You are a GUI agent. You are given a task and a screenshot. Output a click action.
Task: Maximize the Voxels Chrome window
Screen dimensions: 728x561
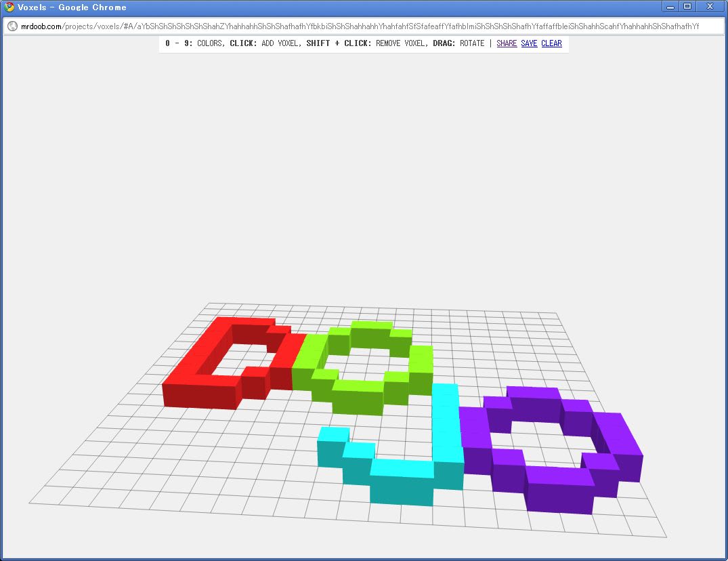[687, 7]
